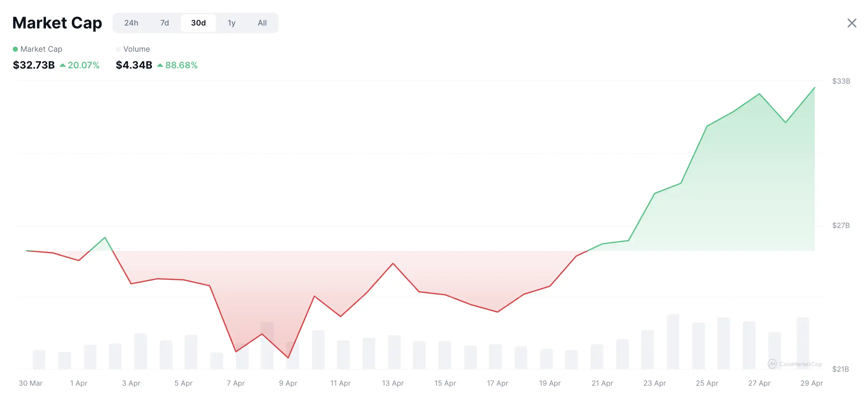Click the up arrow beside 88.68%
This screenshot has height=401, width=868.
point(160,65)
